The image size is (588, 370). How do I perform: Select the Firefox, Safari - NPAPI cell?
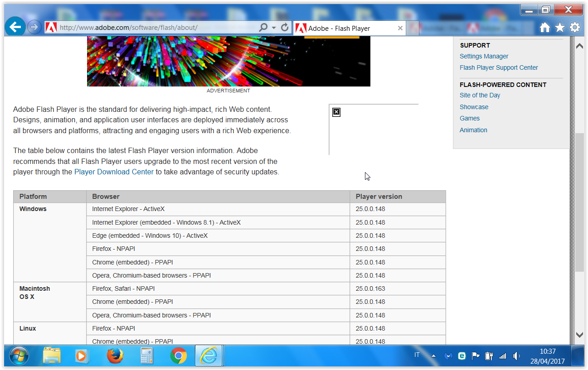click(218, 288)
